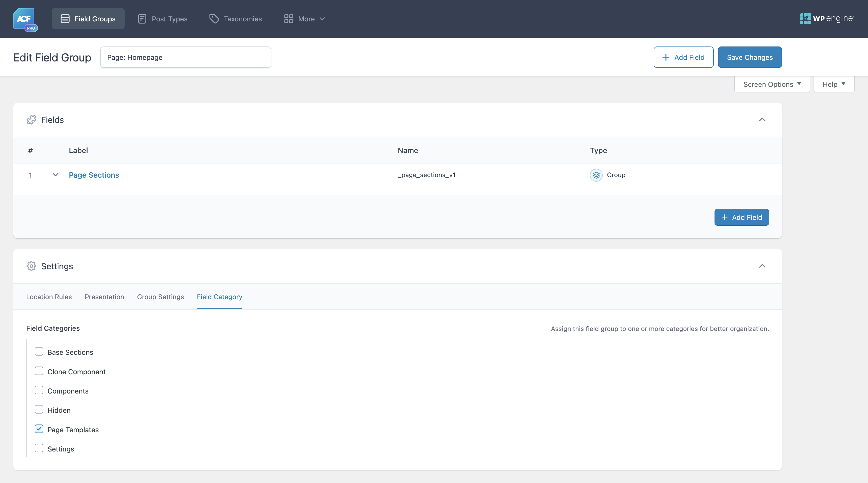Open the Page Sections field link
This screenshot has width=868, height=483.
point(94,175)
